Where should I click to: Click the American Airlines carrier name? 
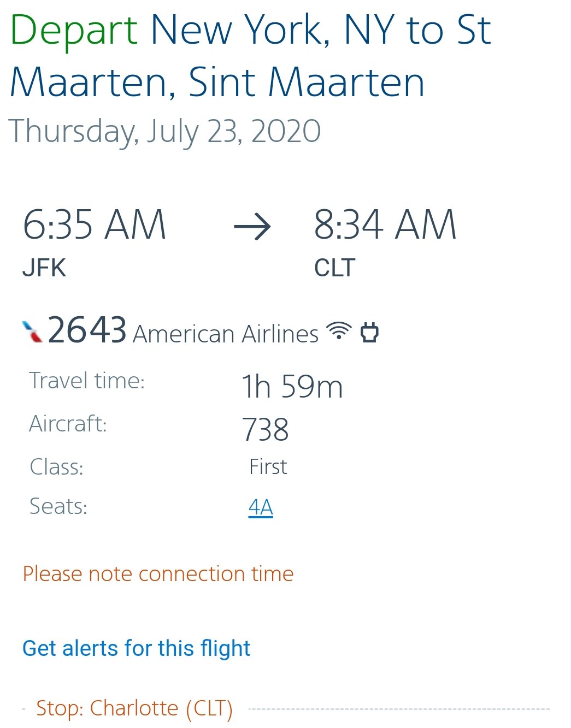(x=225, y=334)
